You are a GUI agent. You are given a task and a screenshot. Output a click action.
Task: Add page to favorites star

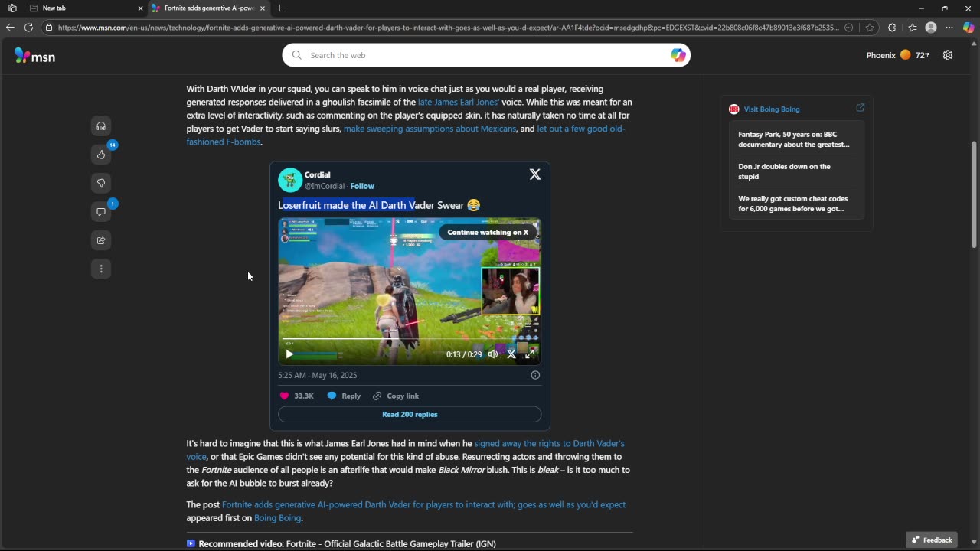870,28
